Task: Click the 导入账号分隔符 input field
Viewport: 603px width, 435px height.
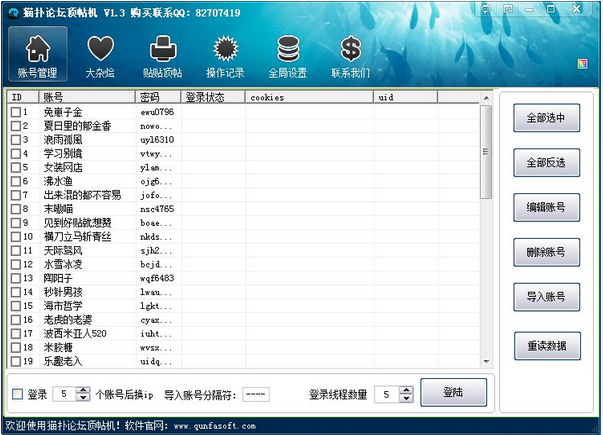Action: pyautogui.click(x=256, y=395)
